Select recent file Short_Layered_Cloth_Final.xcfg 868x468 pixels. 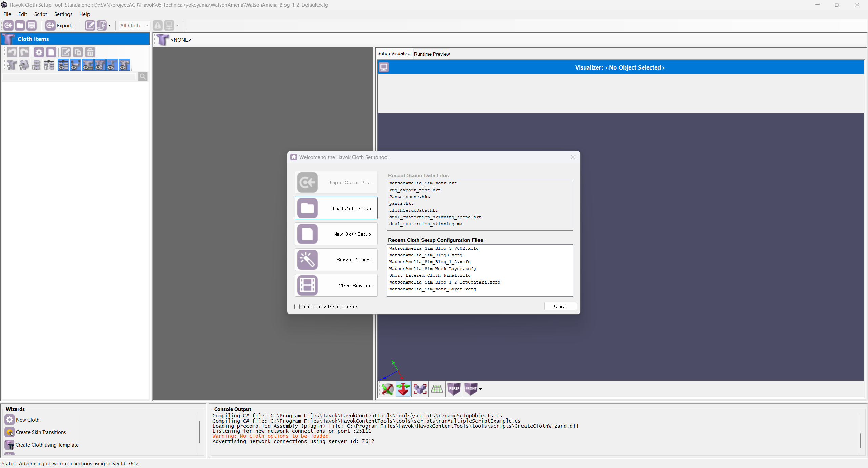click(x=430, y=275)
